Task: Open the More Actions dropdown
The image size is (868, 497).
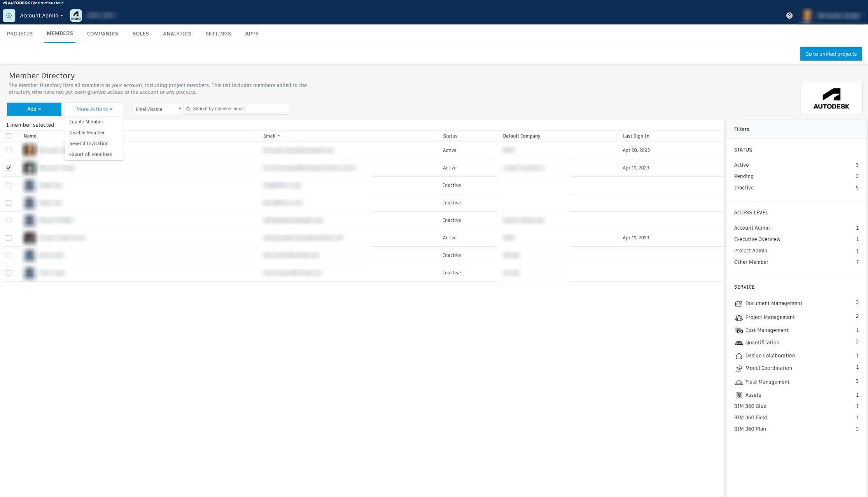Action: click(94, 109)
